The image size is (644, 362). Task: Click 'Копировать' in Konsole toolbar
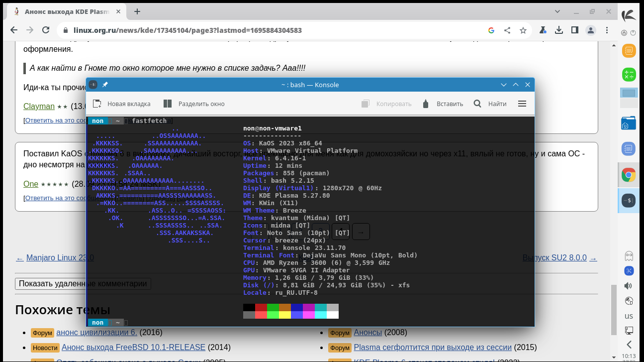[394, 104]
